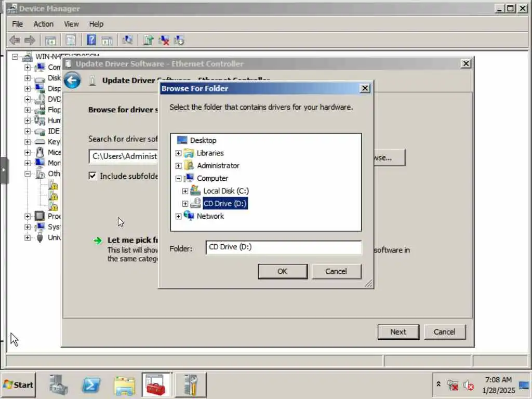Click the Properties toolbar icon in Device Manager
This screenshot has height=399, width=532.
(x=71, y=41)
